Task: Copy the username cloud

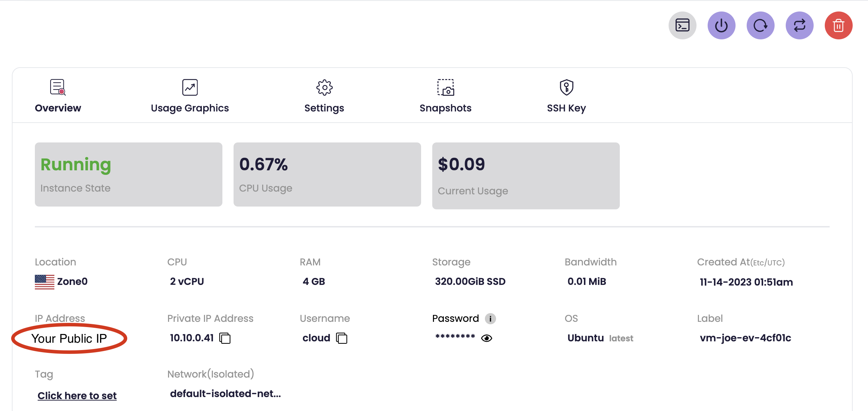Action: (342, 338)
